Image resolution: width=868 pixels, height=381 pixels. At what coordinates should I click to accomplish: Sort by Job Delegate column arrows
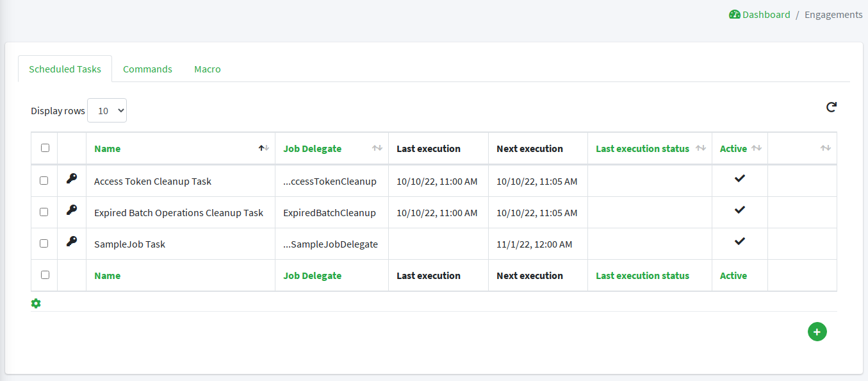377,148
